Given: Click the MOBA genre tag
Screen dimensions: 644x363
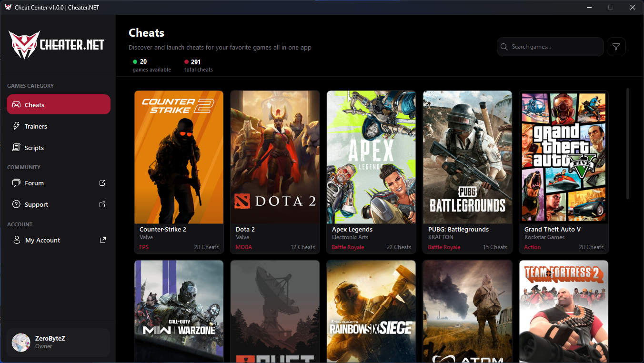Looking at the screenshot, I should coord(244,247).
